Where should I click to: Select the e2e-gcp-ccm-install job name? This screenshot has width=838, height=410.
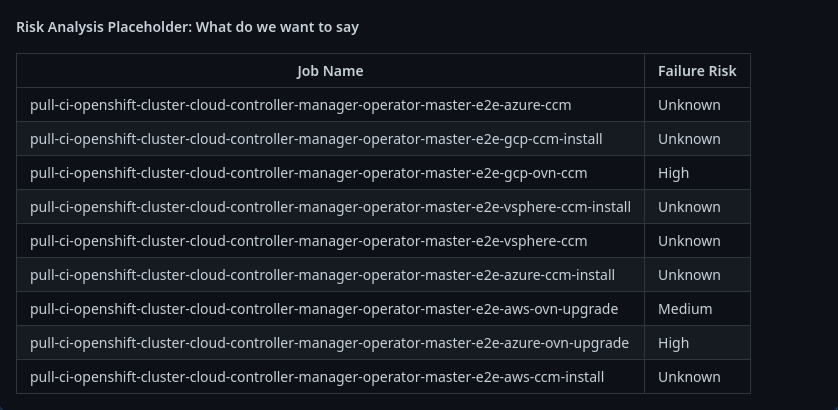[x=316, y=139]
